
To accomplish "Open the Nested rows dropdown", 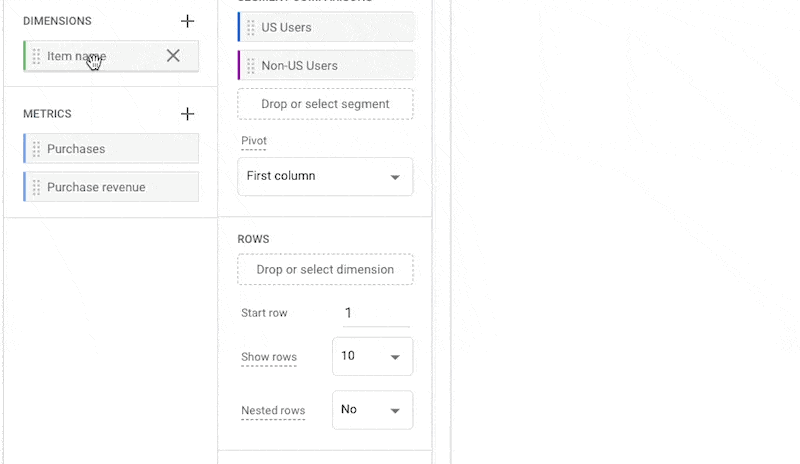I will pyautogui.click(x=372, y=410).
